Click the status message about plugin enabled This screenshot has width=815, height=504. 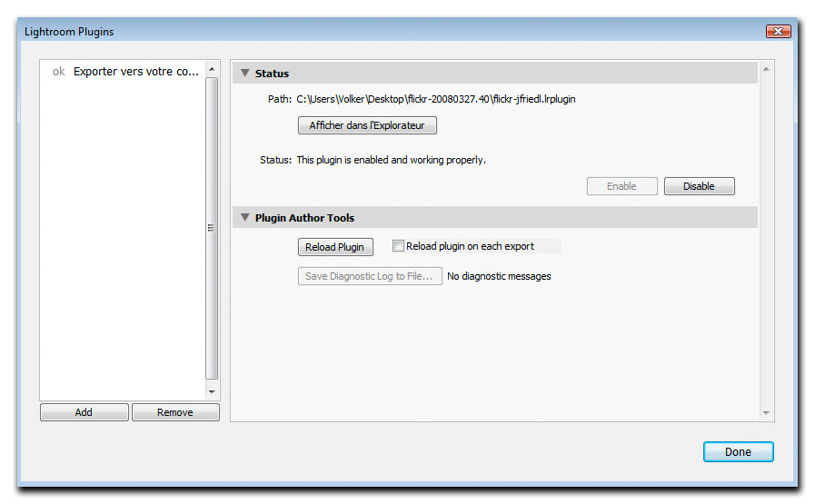(391, 160)
